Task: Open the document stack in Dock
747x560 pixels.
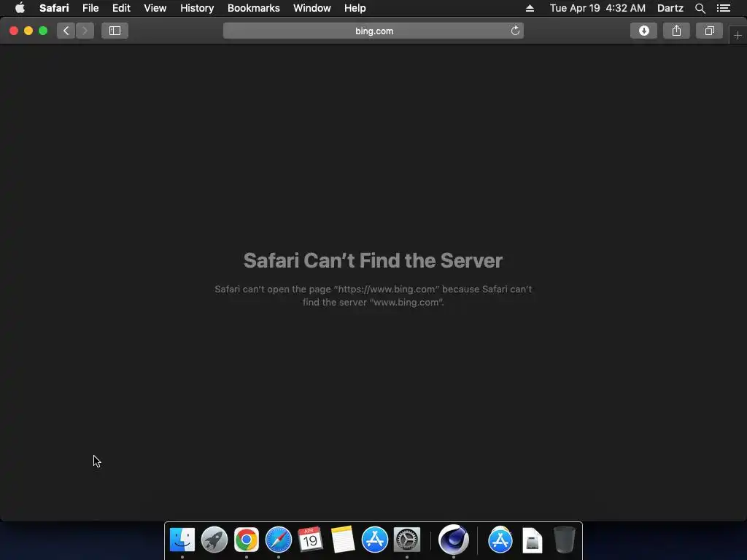Action: click(x=532, y=540)
